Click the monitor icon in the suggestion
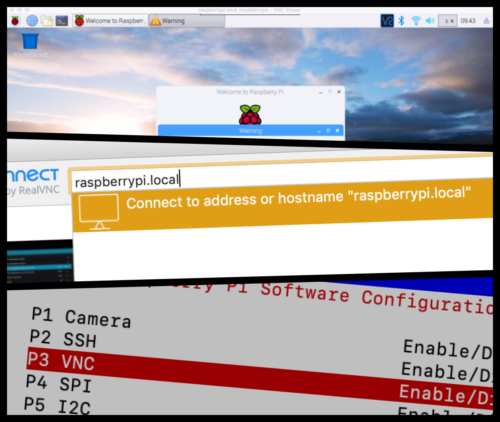This screenshot has height=422, width=500. click(x=99, y=212)
